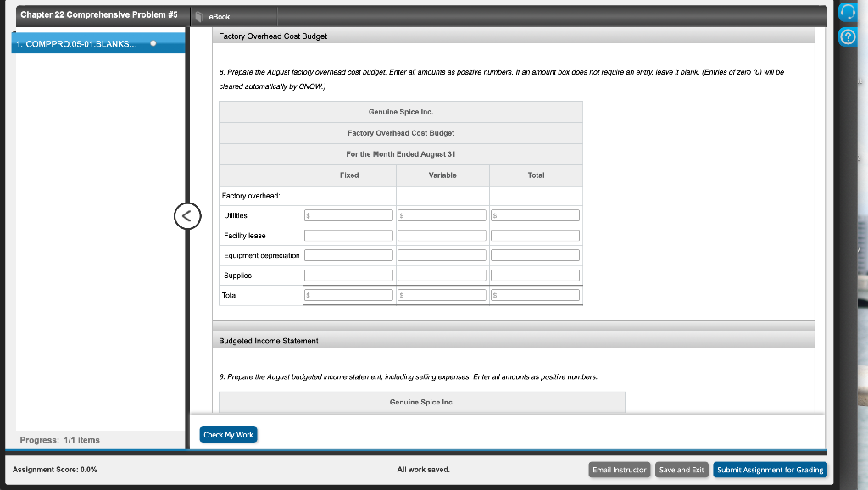
Task: Click the Progress 1/1 items label
Action: click(60, 440)
